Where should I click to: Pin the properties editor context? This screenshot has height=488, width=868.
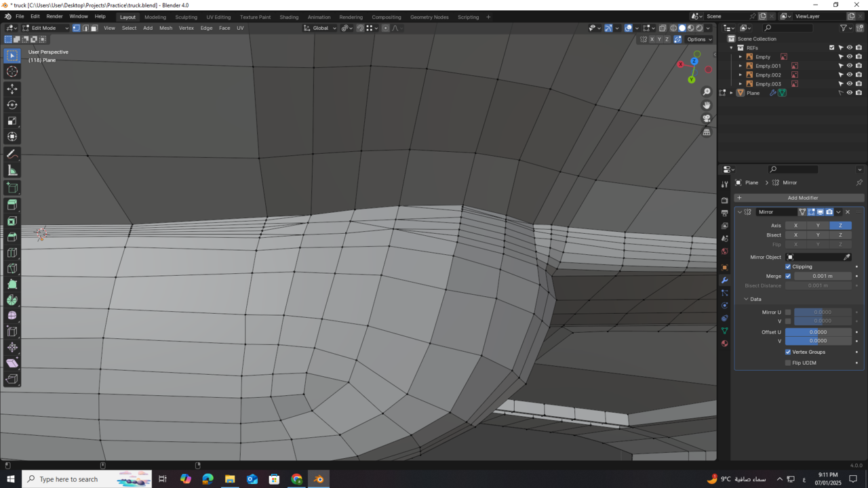click(x=859, y=182)
